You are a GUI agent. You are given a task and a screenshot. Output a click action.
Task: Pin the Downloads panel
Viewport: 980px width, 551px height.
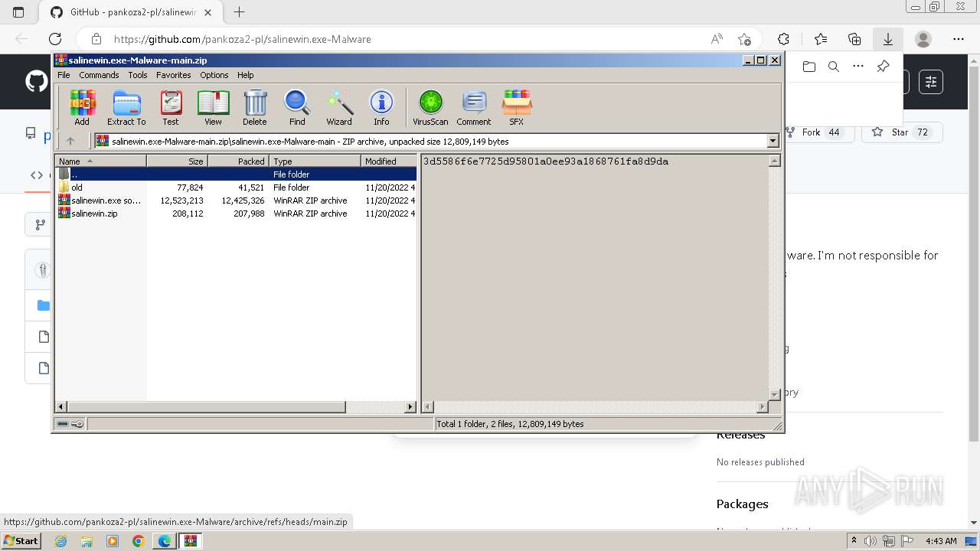883,67
